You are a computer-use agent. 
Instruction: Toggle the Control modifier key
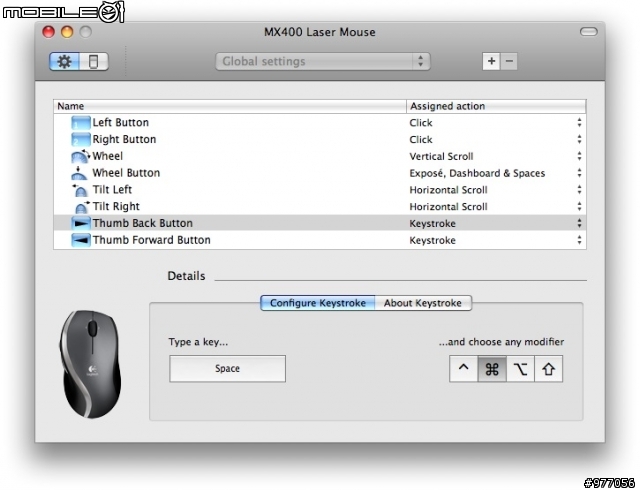pos(463,369)
